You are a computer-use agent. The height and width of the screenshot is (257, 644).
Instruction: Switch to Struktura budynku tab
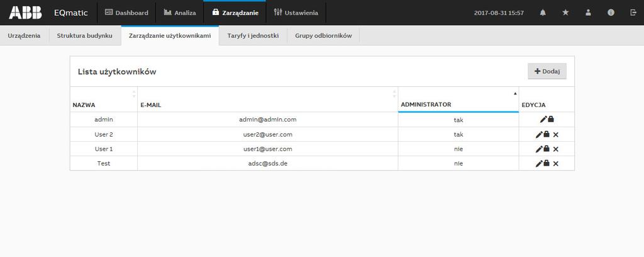(x=85, y=36)
